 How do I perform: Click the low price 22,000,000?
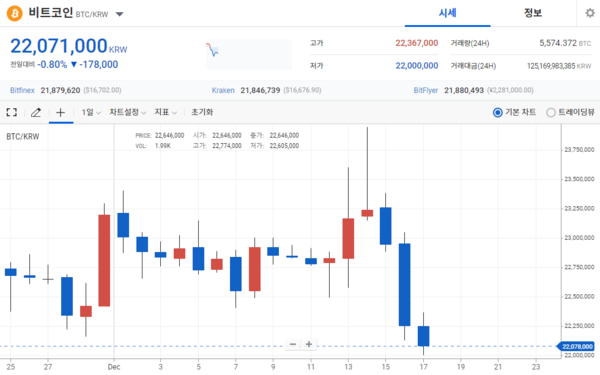[417, 66]
